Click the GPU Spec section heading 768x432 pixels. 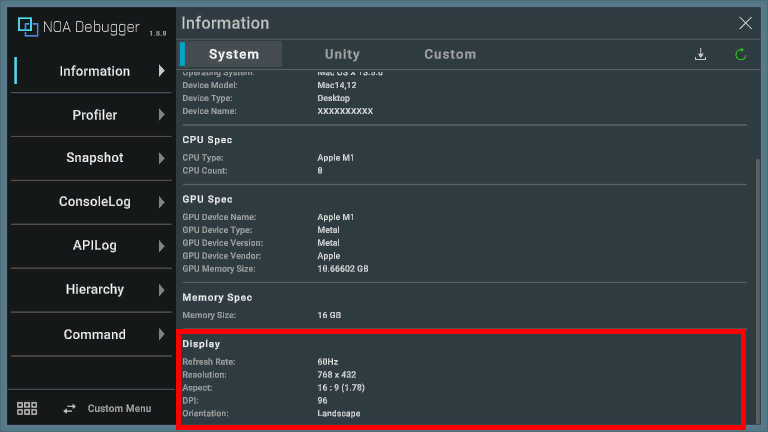[x=207, y=199]
